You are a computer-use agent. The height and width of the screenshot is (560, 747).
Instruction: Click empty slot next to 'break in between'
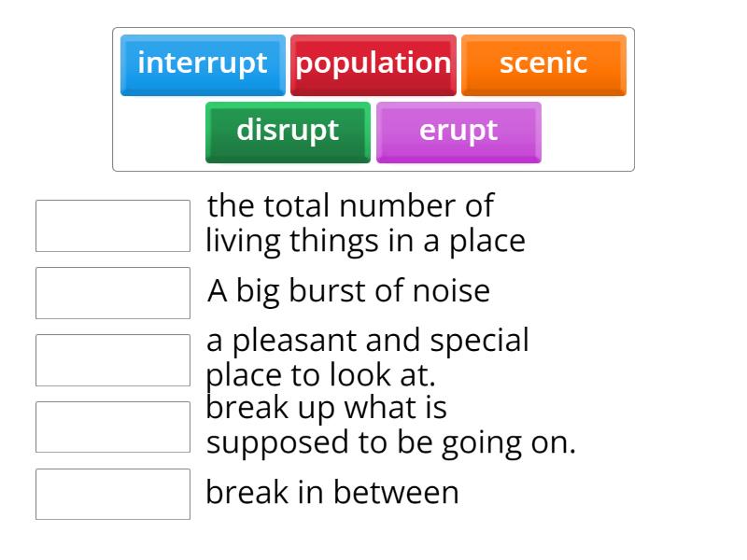(113, 494)
